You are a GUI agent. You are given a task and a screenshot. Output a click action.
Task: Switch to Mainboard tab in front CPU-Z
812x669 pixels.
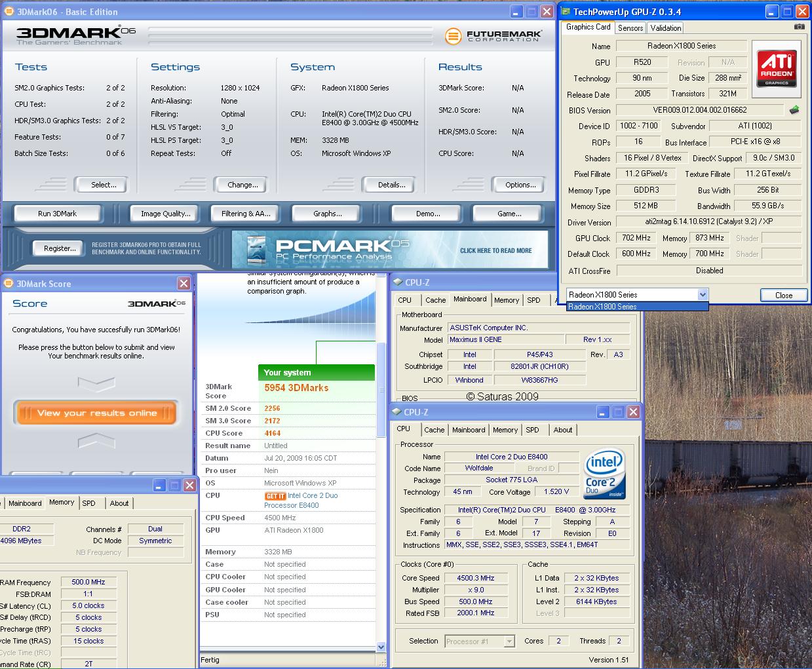[x=469, y=430]
